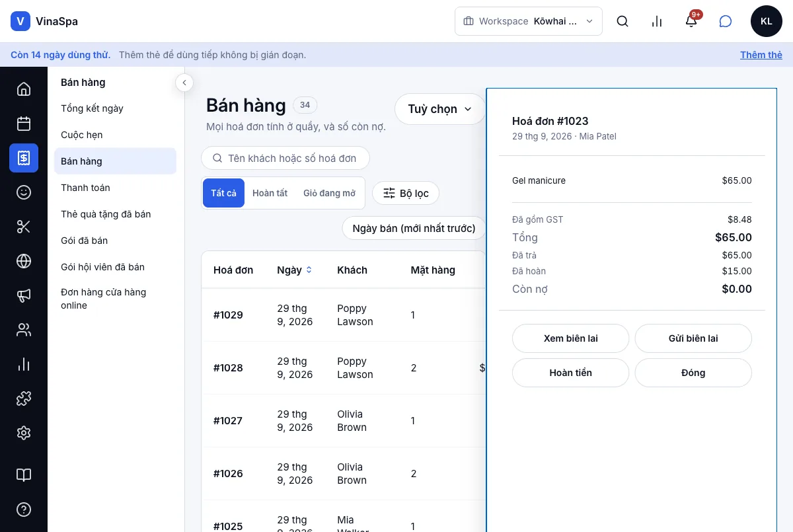Open the Clients smiley face icon
This screenshot has width=793, height=532.
coord(24,192)
